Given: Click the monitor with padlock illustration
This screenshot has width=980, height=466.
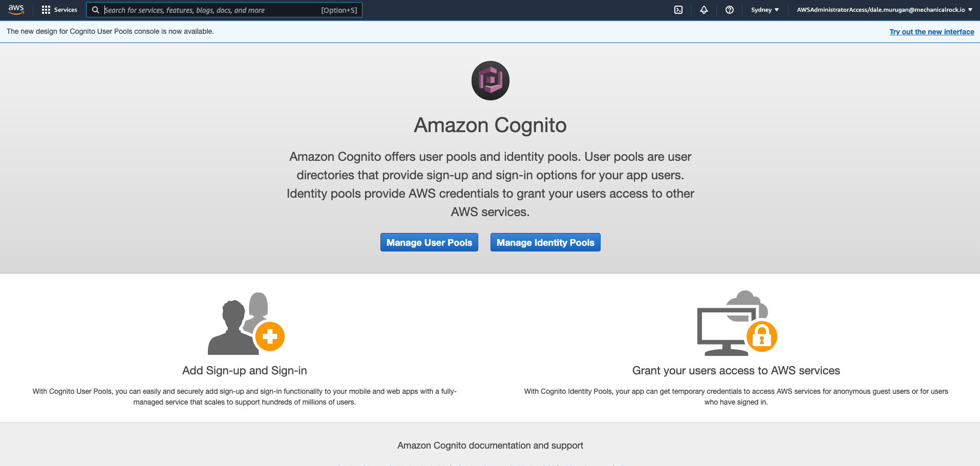Looking at the screenshot, I should pos(737,323).
